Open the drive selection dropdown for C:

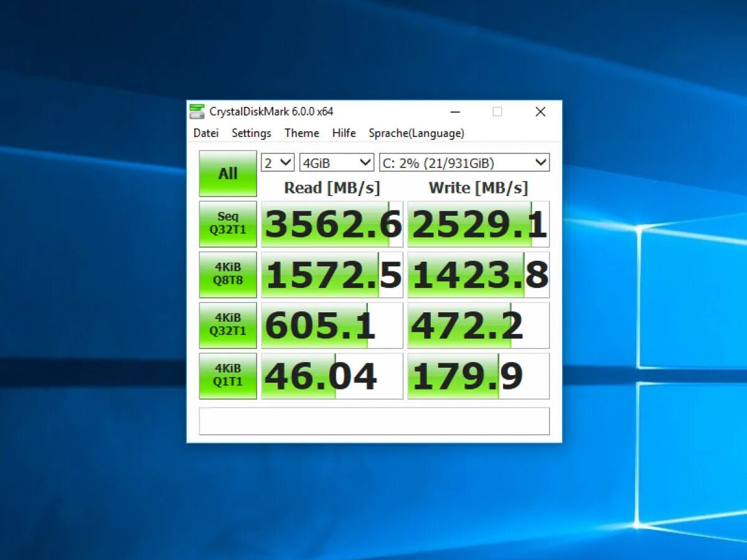click(x=464, y=162)
